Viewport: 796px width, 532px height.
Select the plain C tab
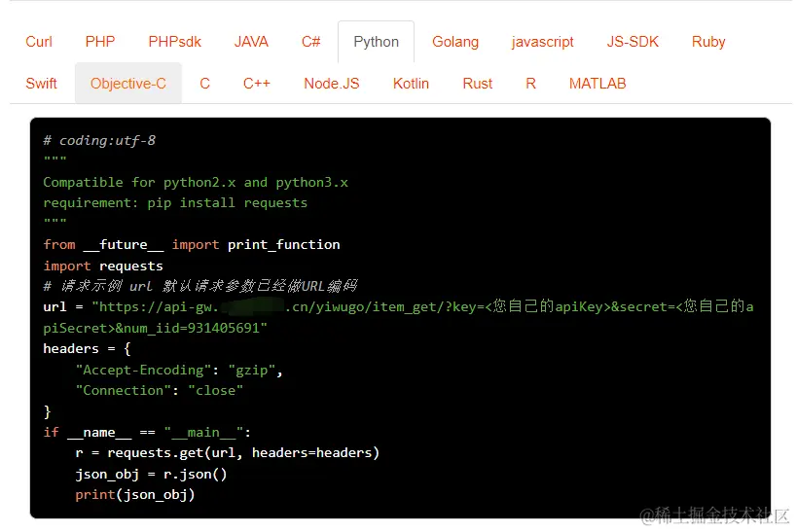204,84
